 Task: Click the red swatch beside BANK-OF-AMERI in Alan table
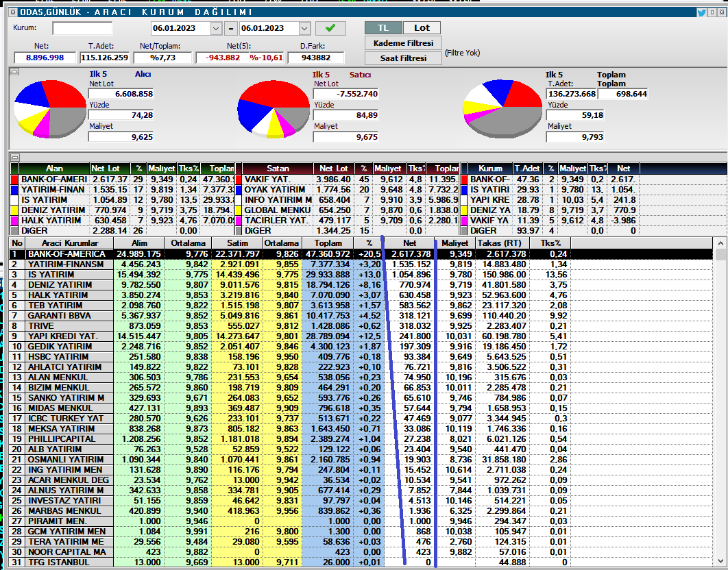coord(14,179)
